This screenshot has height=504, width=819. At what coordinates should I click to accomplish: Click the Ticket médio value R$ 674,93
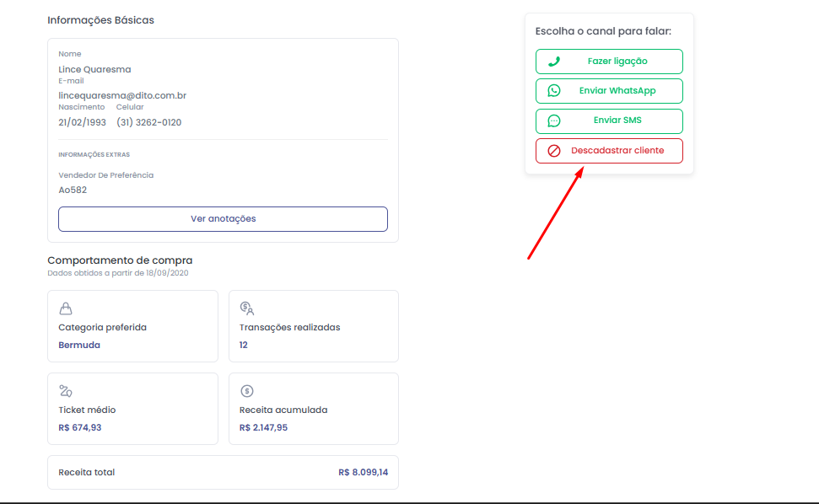[80, 427]
